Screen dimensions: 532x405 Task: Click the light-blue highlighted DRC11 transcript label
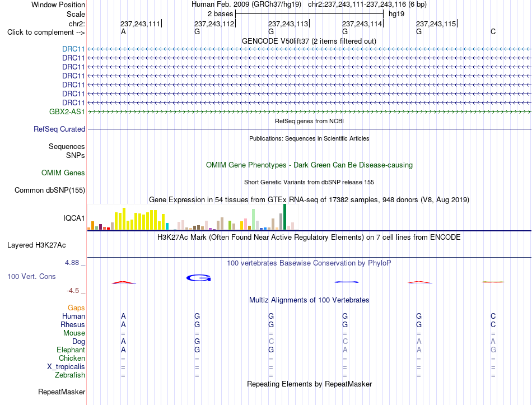click(73, 49)
